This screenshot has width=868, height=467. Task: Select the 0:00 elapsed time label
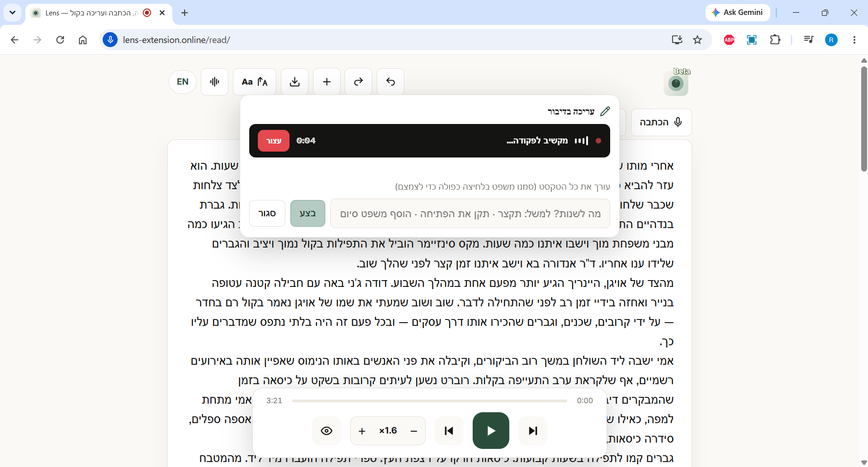585,400
